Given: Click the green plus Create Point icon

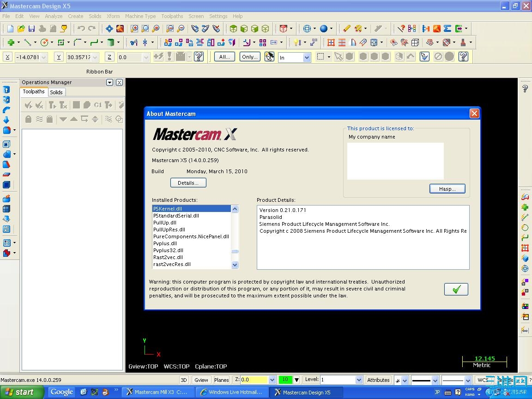Looking at the screenshot, I should (11, 42).
